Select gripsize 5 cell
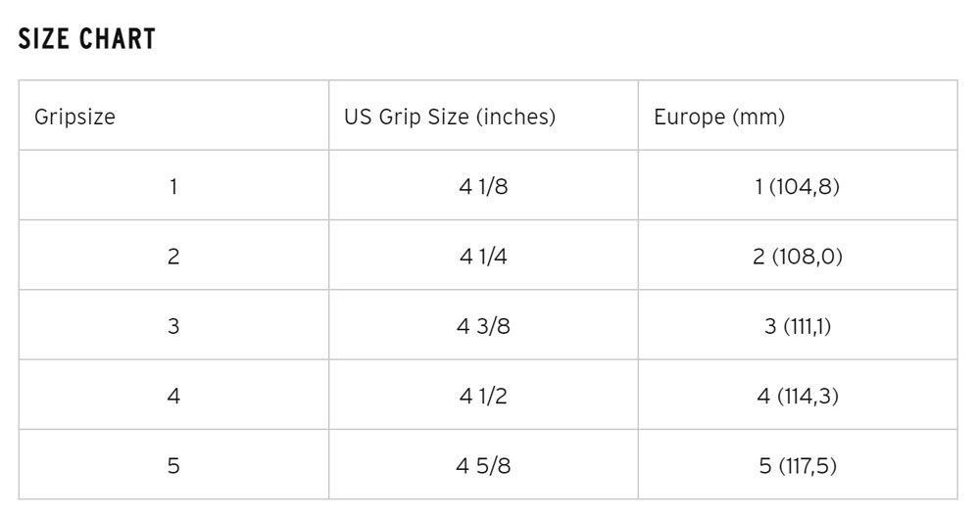The height and width of the screenshot is (518, 980). 173,465
